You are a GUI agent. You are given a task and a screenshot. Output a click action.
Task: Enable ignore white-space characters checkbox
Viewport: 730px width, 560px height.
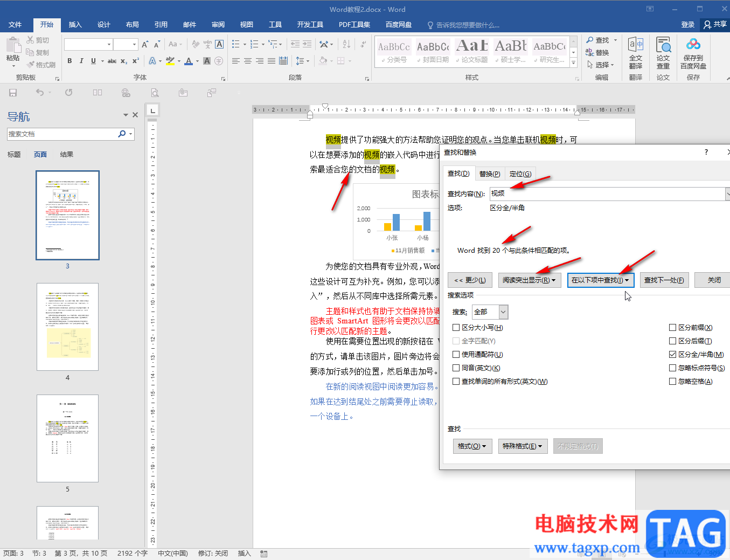(x=672, y=382)
